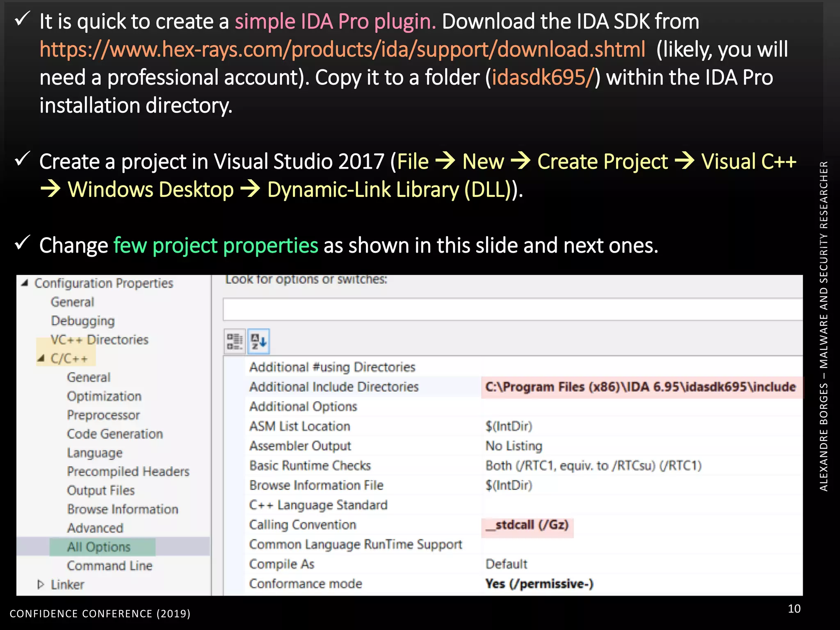Click the options search input field

click(513, 309)
